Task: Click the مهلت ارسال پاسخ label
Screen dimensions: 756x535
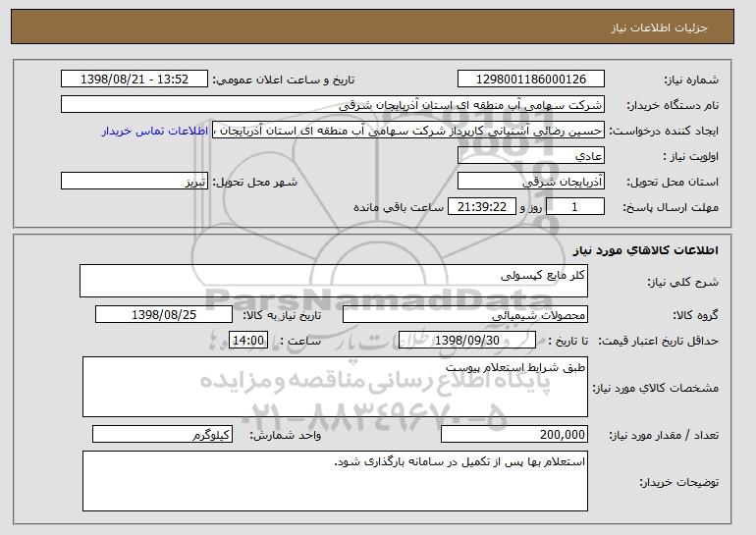Action: pos(672,207)
